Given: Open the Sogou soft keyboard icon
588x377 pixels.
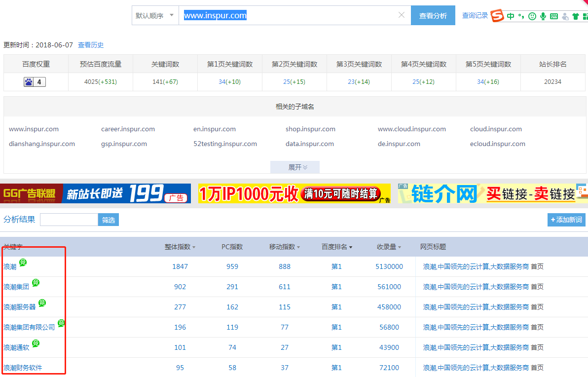Looking at the screenshot, I should click(554, 16).
